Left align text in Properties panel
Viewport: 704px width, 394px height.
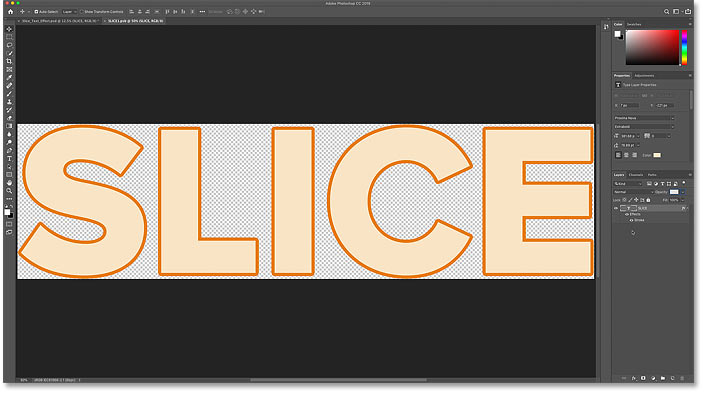(618, 155)
